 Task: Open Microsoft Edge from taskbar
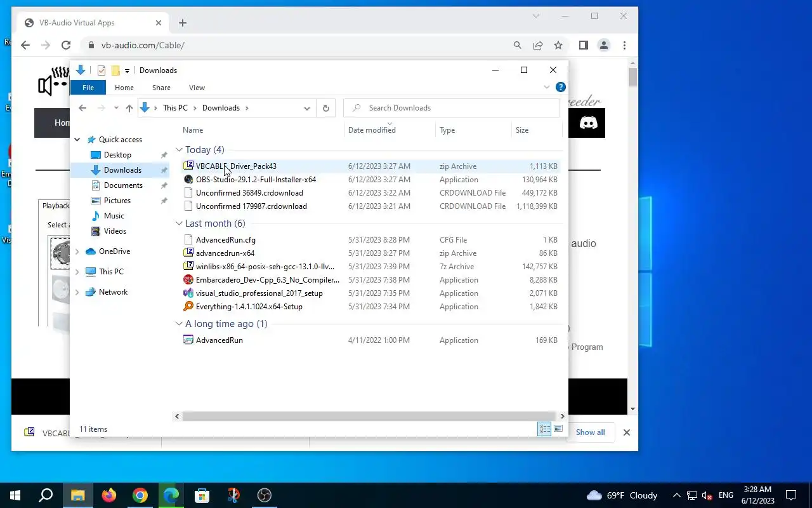171,495
